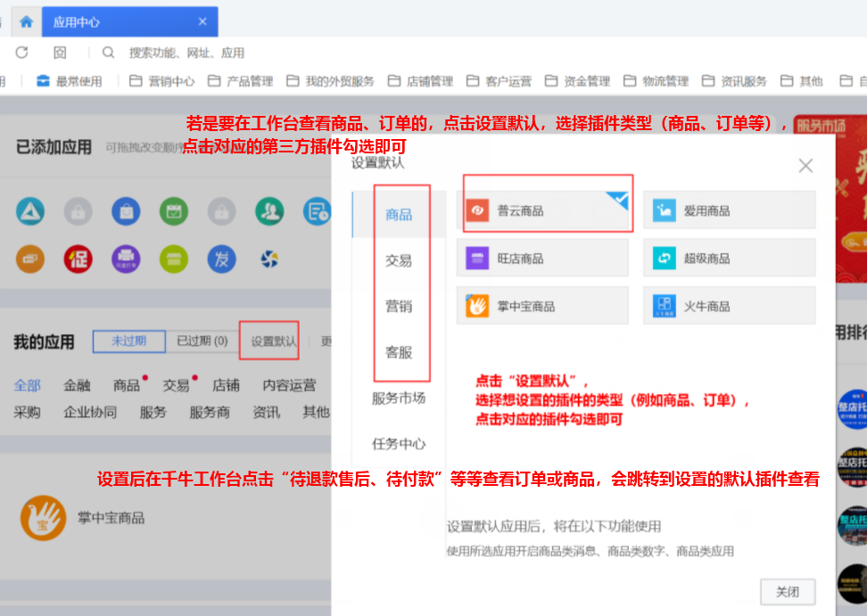
Task: Click the red 促 promotion app icon
Action: point(78,259)
